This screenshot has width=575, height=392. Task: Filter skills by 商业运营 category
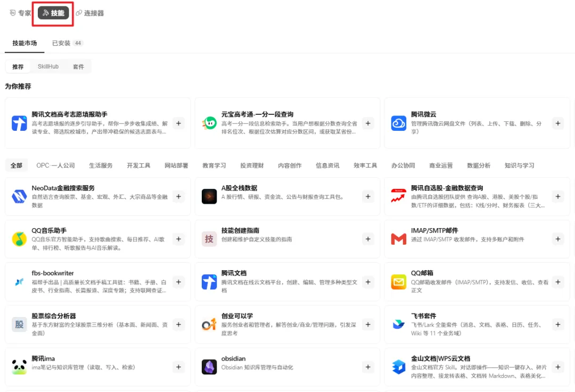point(441,165)
